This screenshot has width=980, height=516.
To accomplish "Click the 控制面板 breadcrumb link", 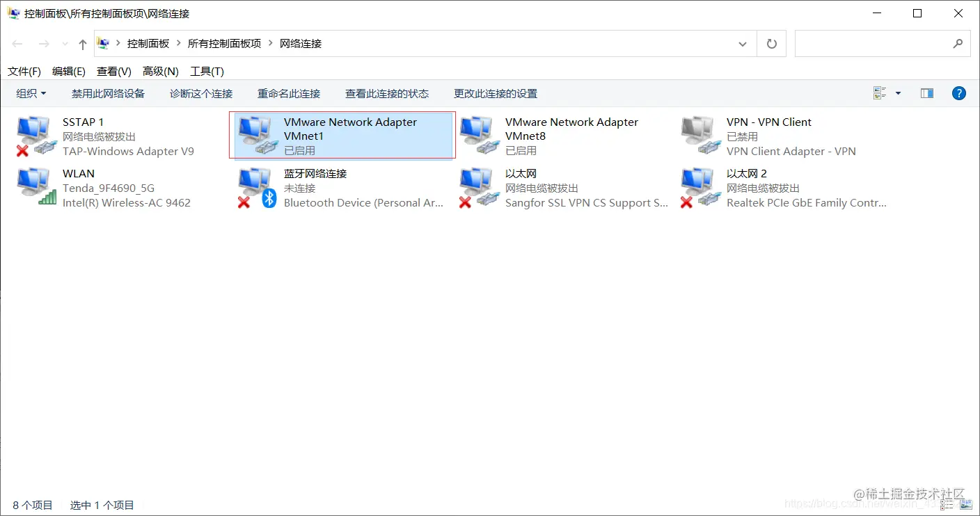I will [x=148, y=43].
